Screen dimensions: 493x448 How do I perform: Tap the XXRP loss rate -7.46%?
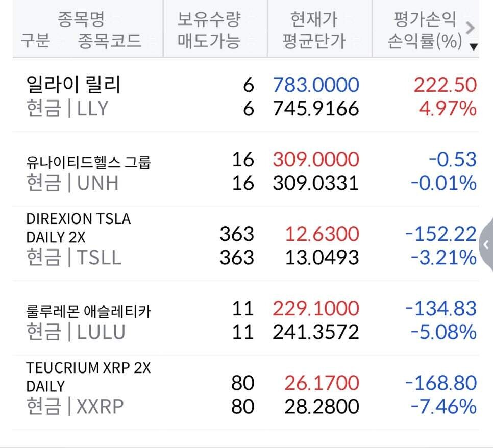point(443,407)
